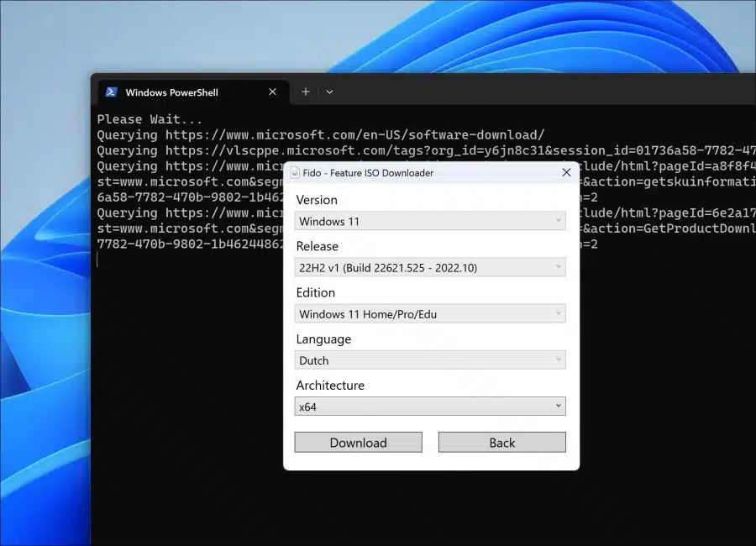Open the Release dropdown showing 22H2 v1
Viewport: 756px width, 546px height.
(430, 267)
